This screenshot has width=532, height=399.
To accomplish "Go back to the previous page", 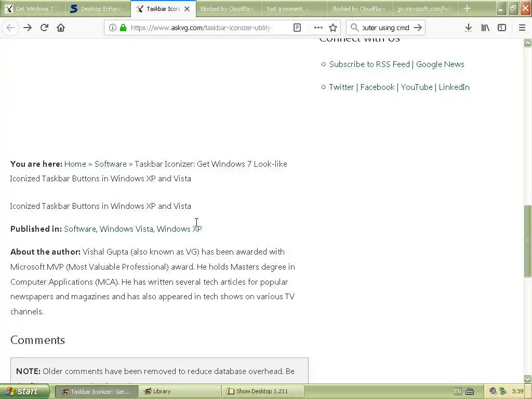I will pyautogui.click(x=10, y=28).
